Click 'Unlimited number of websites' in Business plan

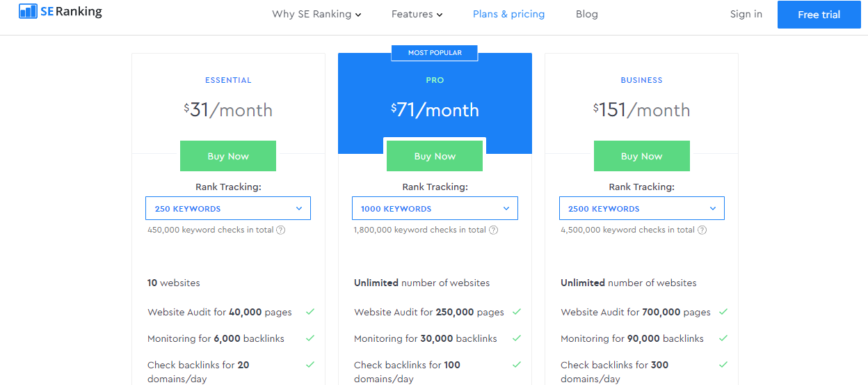629,283
